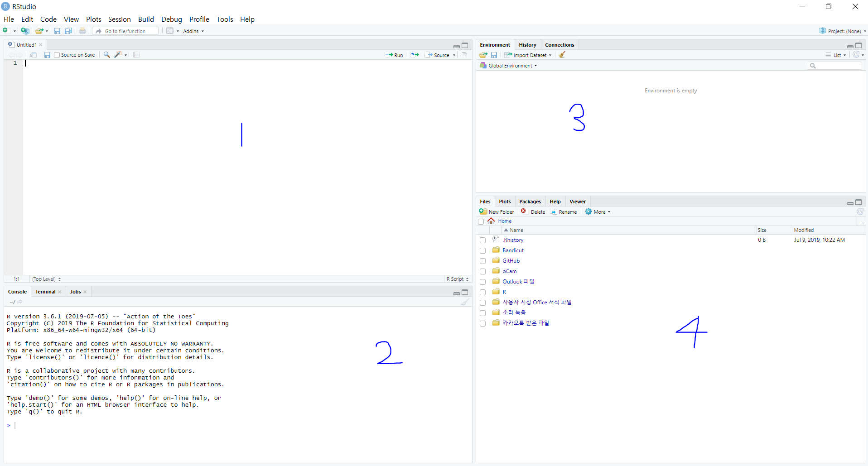The height and width of the screenshot is (466, 868).
Task: Open find/replace magnifier in editor
Action: click(107, 55)
